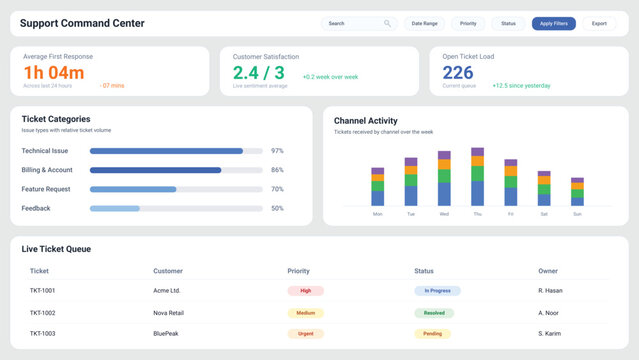Select the 226 open ticket count
The height and width of the screenshot is (360, 639).
click(458, 73)
